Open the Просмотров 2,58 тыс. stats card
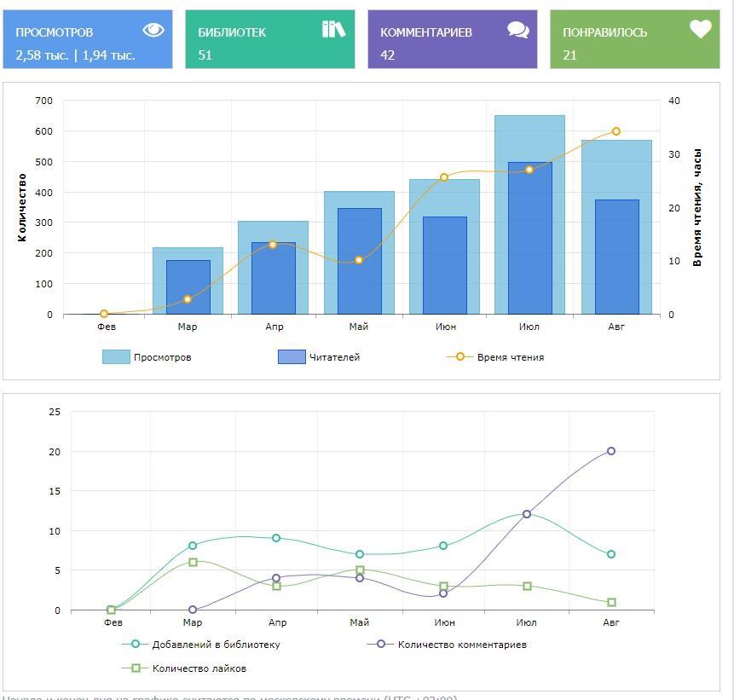The width and height of the screenshot is (734, 700). 88,40
